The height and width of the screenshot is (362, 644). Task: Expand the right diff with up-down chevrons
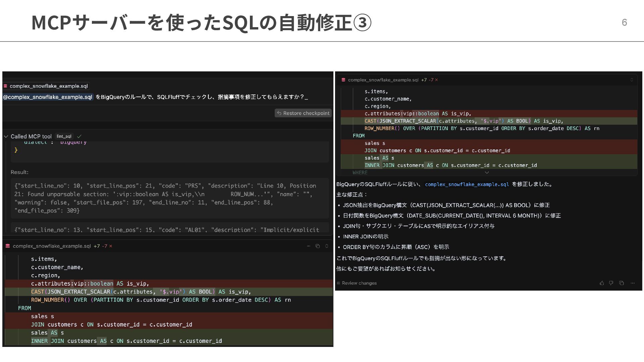[x=632, y=80]
